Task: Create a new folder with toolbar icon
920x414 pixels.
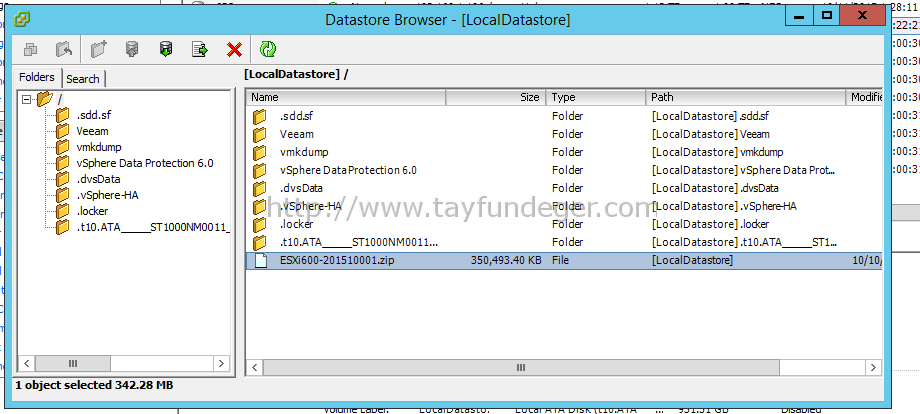Action: point(99,50)
